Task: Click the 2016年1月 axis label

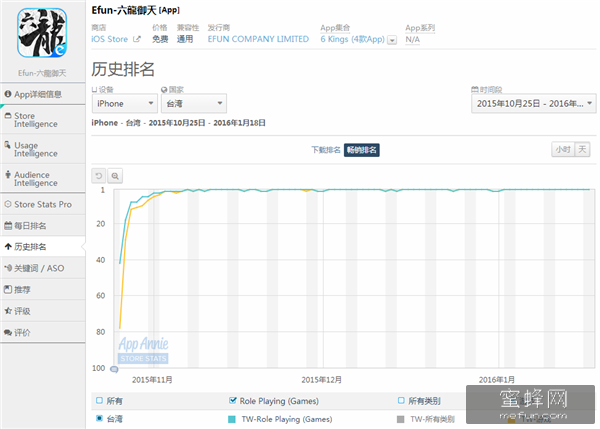Action: tap(497, 380)
